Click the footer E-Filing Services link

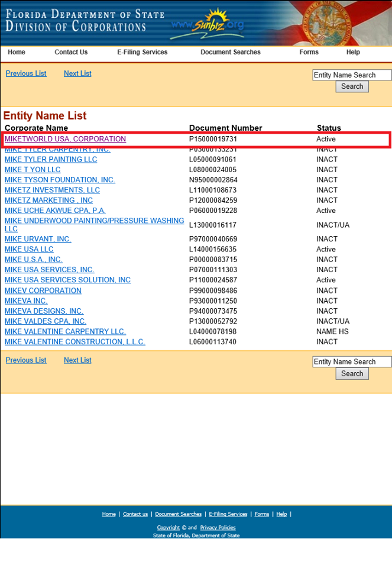click(228, 514)
